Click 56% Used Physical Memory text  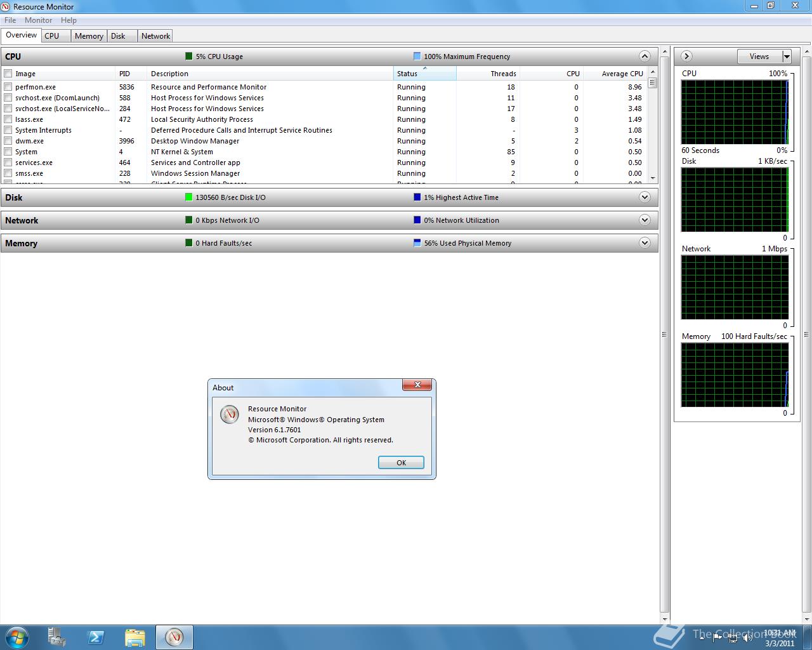468,243
